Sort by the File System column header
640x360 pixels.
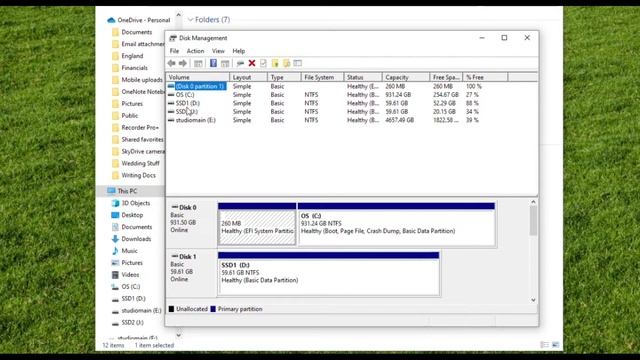tap(322, 77)
